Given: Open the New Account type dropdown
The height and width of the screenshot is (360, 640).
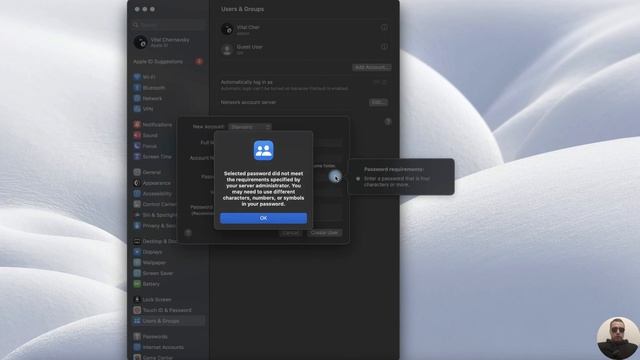Looking at the screenshot, I should click(x=249, y=127).
